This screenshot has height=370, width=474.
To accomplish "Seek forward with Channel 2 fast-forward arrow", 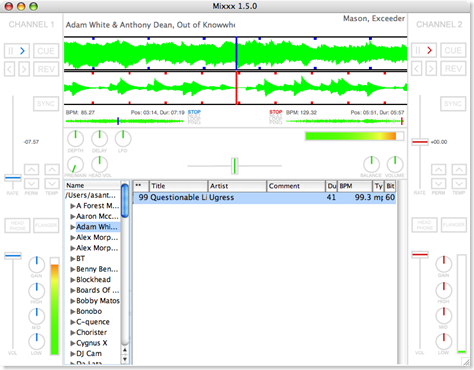I will point(431,69).
